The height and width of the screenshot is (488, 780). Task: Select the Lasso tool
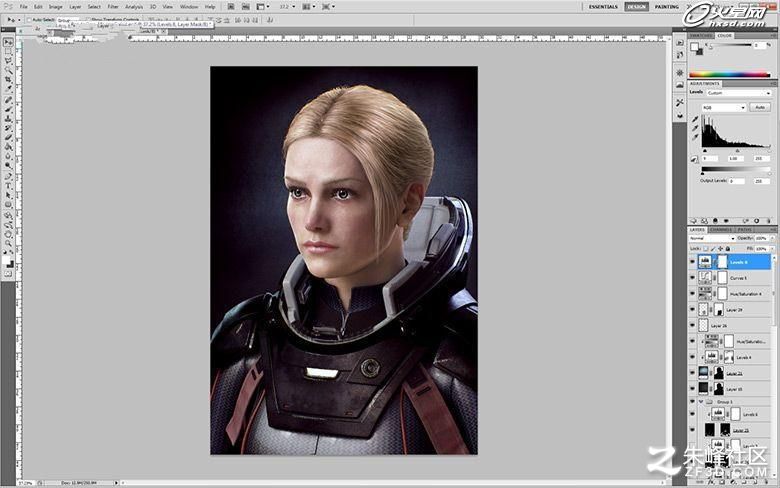[8, 61]
